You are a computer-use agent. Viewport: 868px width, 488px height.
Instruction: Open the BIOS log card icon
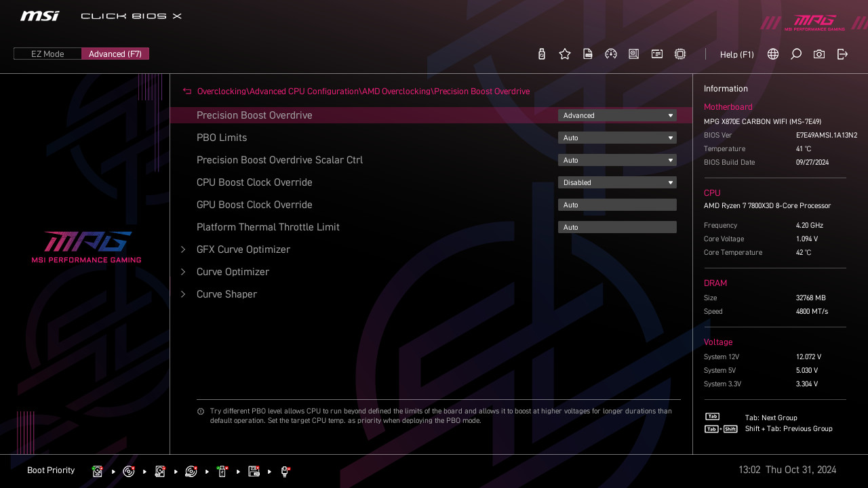(657, 54)
